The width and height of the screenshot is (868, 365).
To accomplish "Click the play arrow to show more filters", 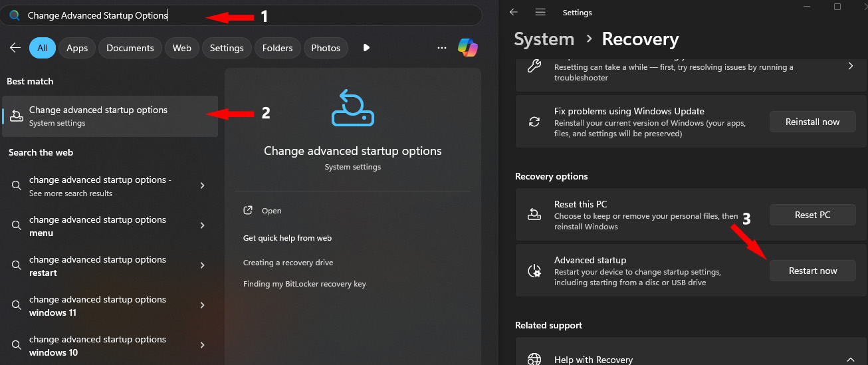I will point(366,48).
